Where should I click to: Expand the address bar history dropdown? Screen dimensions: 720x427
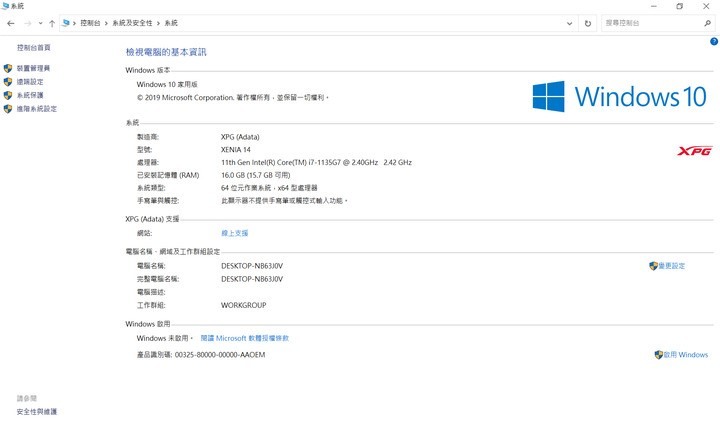[569, 23]
